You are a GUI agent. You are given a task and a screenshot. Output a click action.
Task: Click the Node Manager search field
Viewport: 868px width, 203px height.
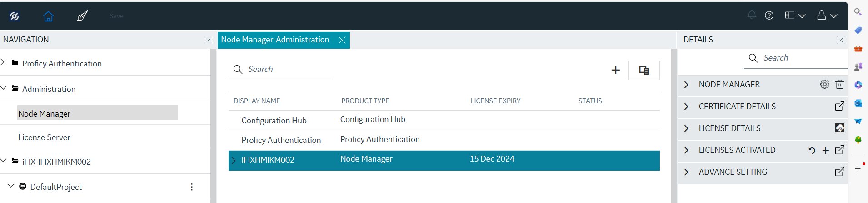tap(280, 69)
